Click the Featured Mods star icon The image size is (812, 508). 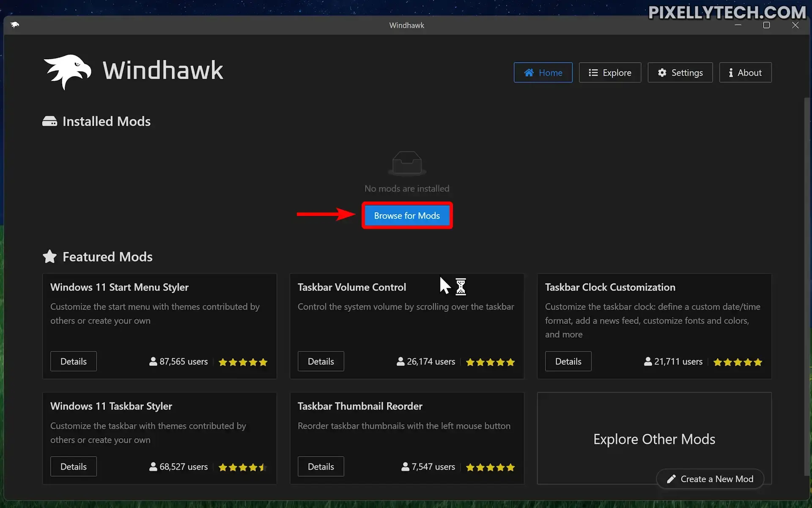[x=49, y=257]
